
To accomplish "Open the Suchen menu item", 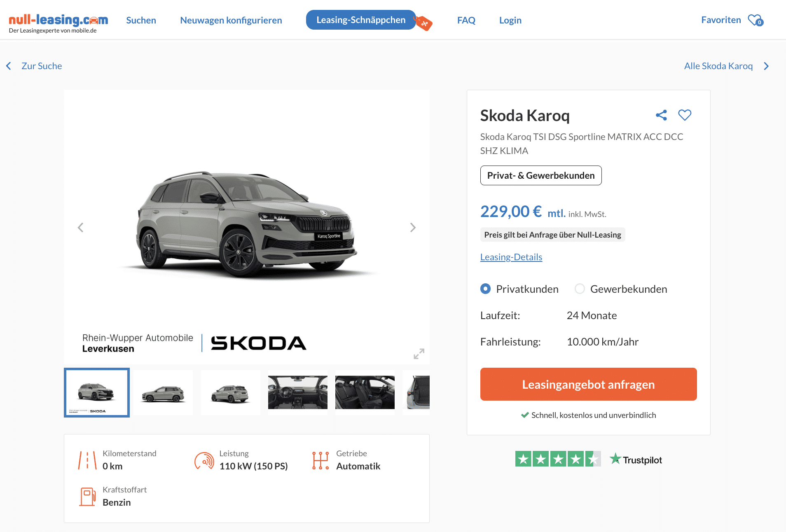I will pyautogui.click(x=141, y=20).
